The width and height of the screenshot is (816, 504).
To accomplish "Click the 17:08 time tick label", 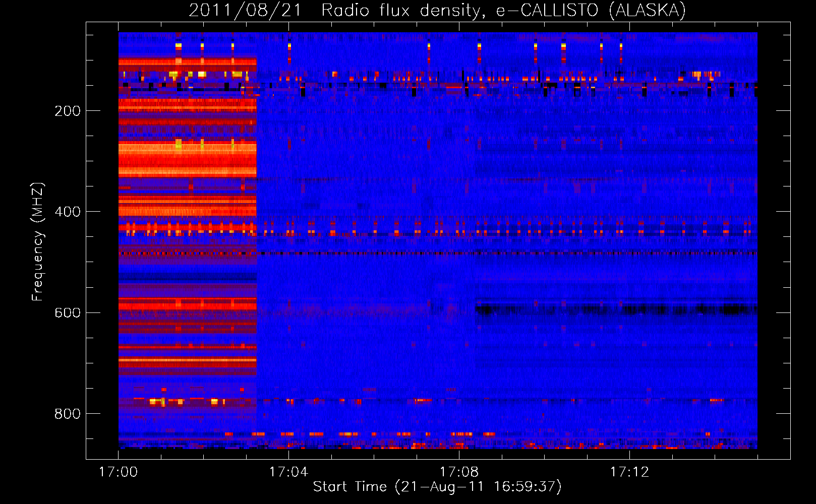I will click(459, 472).
